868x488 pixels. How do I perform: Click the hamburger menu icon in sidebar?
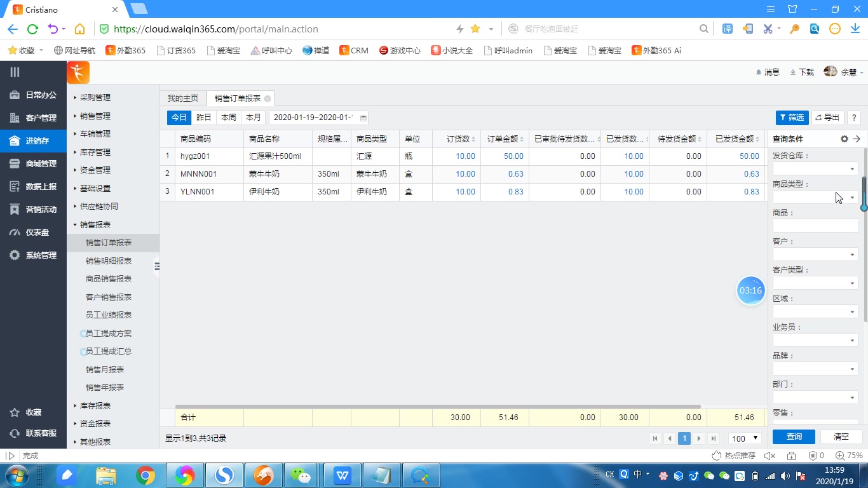(x=14, y=72)
